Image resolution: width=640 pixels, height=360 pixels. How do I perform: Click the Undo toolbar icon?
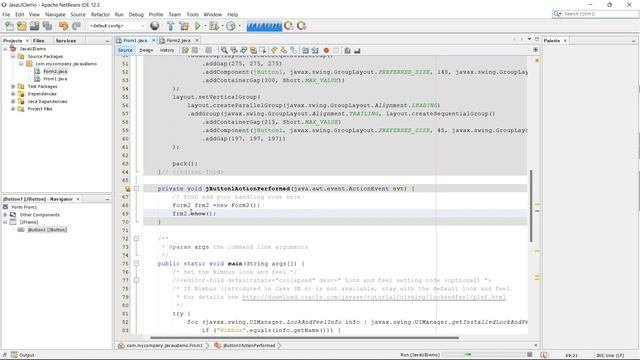(x=63, y=26)
